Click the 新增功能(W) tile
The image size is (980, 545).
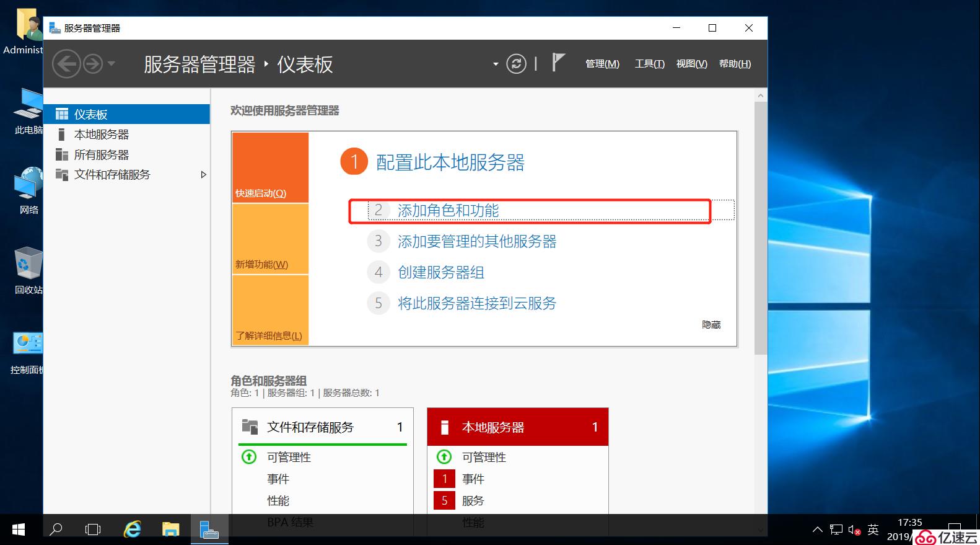coord(270,239)
